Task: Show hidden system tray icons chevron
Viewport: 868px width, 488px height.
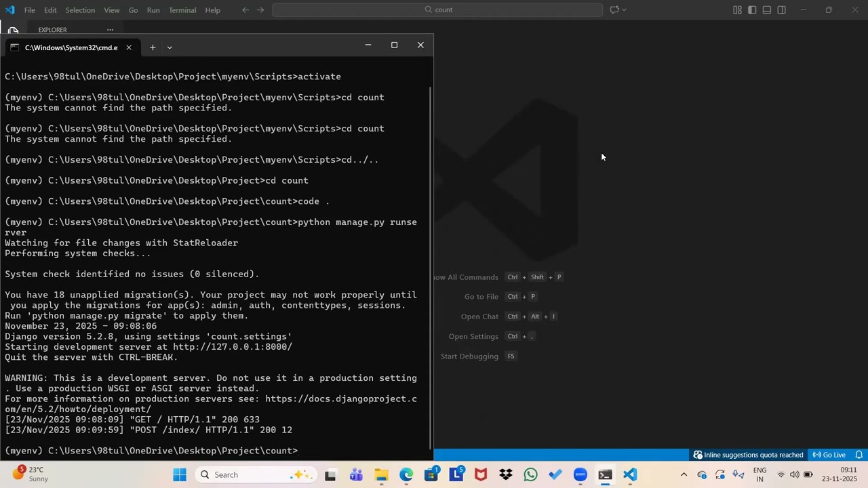Action: point(684,475)
